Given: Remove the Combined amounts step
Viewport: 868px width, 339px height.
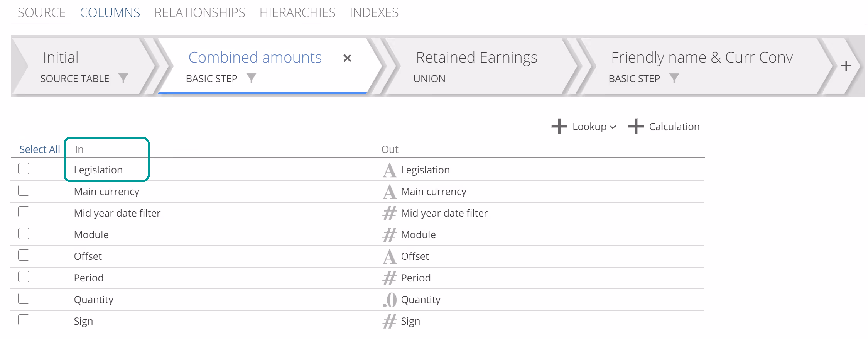Looking at the screenshot, I should coord(347,58).
